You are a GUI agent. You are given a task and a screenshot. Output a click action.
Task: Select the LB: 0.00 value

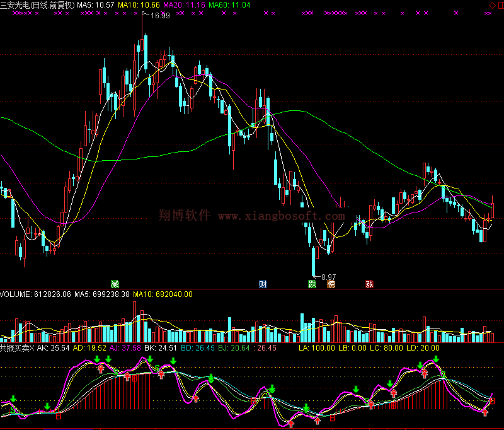pos(352,348)
